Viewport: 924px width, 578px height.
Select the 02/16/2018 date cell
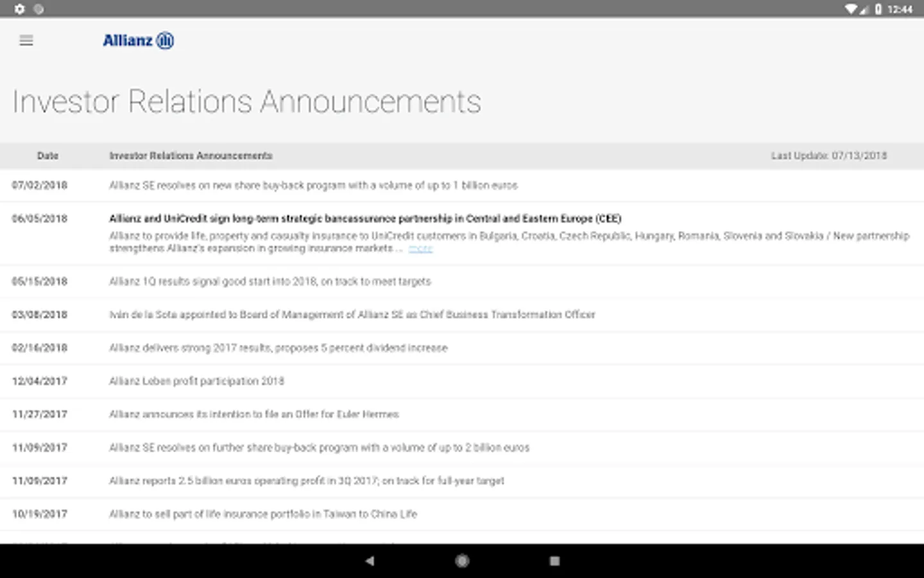click(x=40, y=348)
